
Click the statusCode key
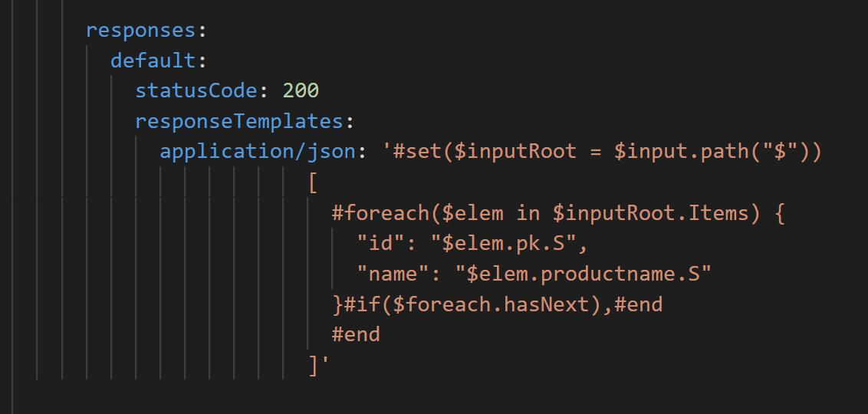[x=196, y=90]
